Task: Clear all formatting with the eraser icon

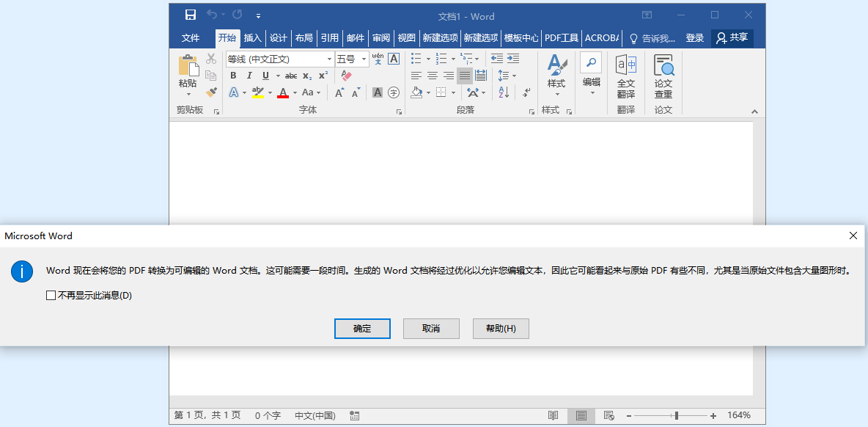Action: pos(347,76)
